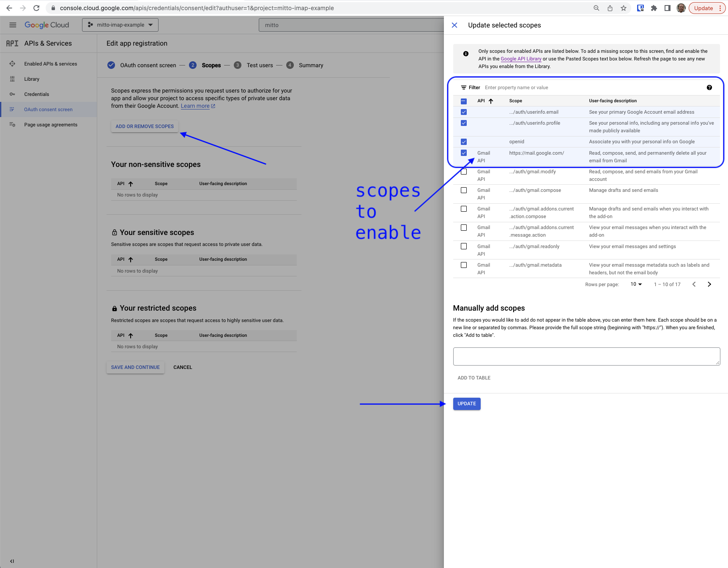Check the gmail.metadata scope checkbox
This screenshot has height=568, width=728.
pyautogui.click(x=464, y=265)
